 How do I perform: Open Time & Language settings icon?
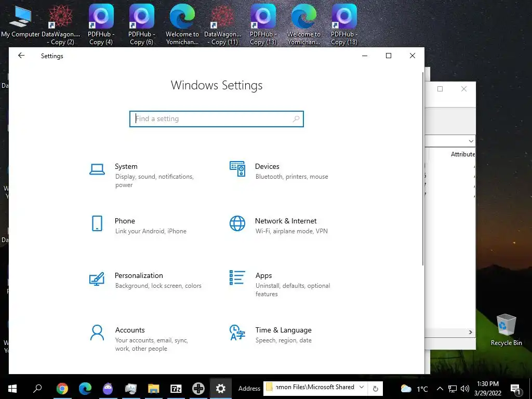tap(237, 332)
